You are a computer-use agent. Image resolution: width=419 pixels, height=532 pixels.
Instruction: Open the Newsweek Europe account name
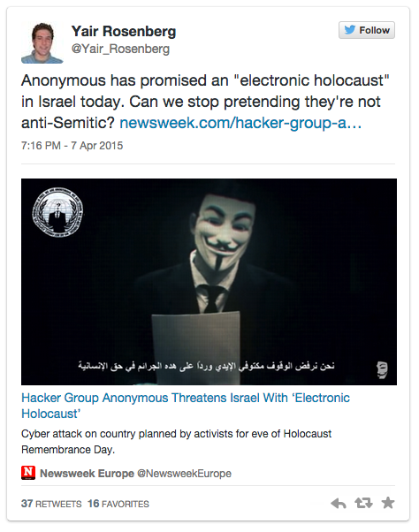pyautogui.click(x=87, y=474)
